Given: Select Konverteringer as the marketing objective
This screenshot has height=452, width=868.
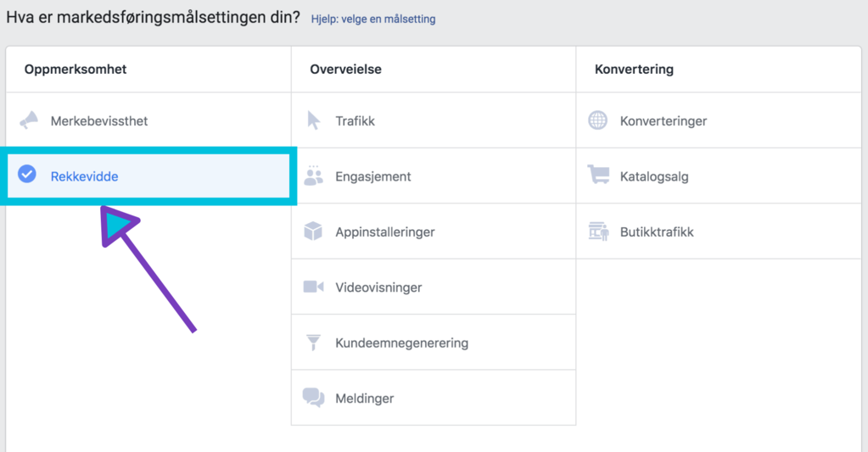Looking at the screenshot, I should tap(663, 121).
